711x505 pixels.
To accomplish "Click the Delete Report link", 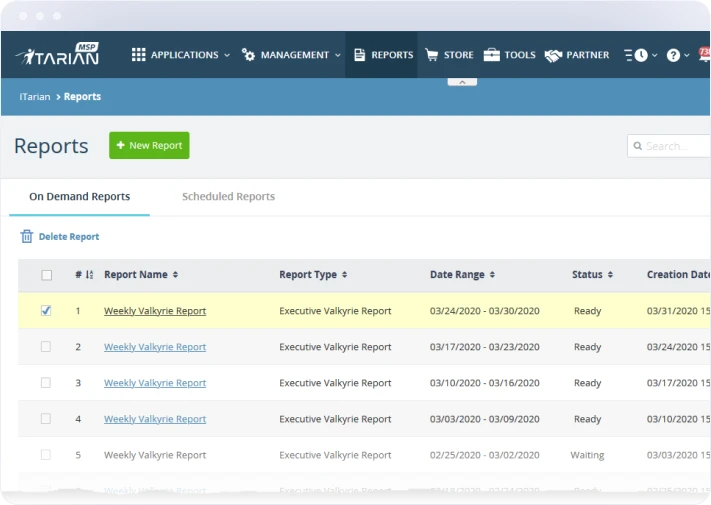I will point(68,237).
